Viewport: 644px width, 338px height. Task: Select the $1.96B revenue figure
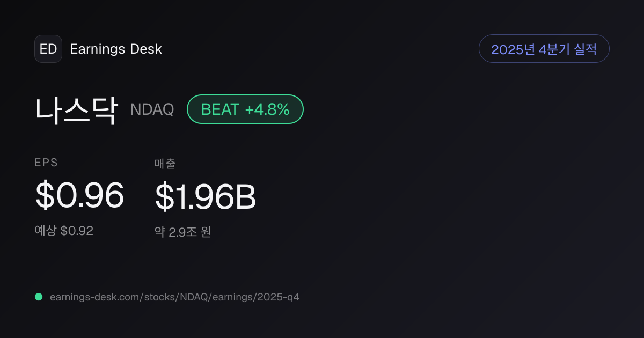(205, 197)
